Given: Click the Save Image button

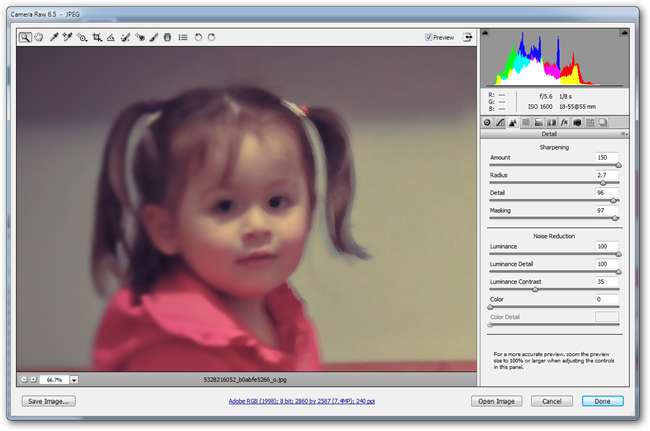Looking at the screenshot, I should (x=50, y=401).
